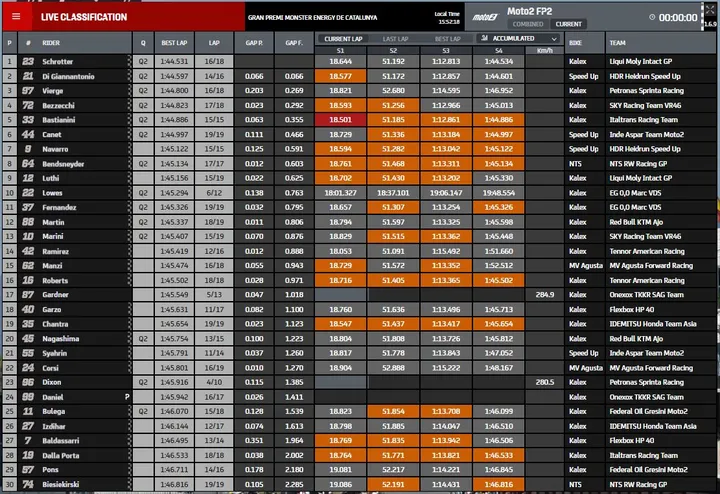Click the Moto2 FP2 session title

(x=529, y=11)
